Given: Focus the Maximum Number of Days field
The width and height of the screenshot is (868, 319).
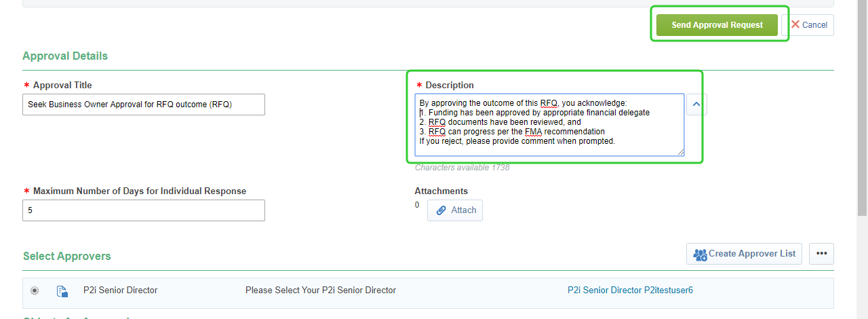Looking at the screenshot, I should click(143, 210).
